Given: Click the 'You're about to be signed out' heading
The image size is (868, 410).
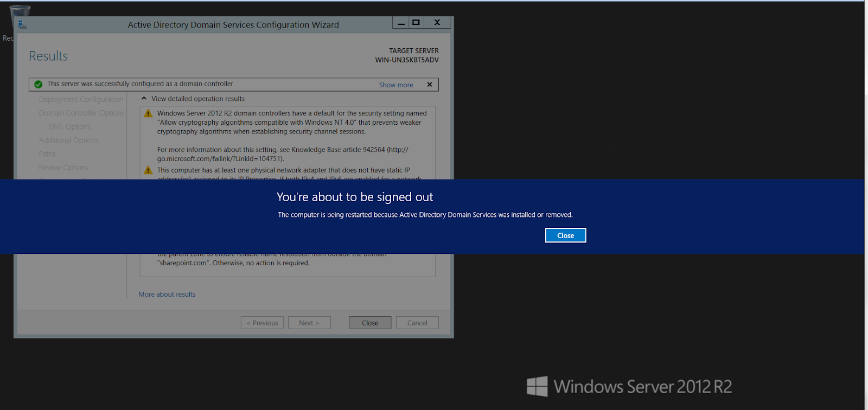Looking at the screenshot, I should [x=355, y=197].
